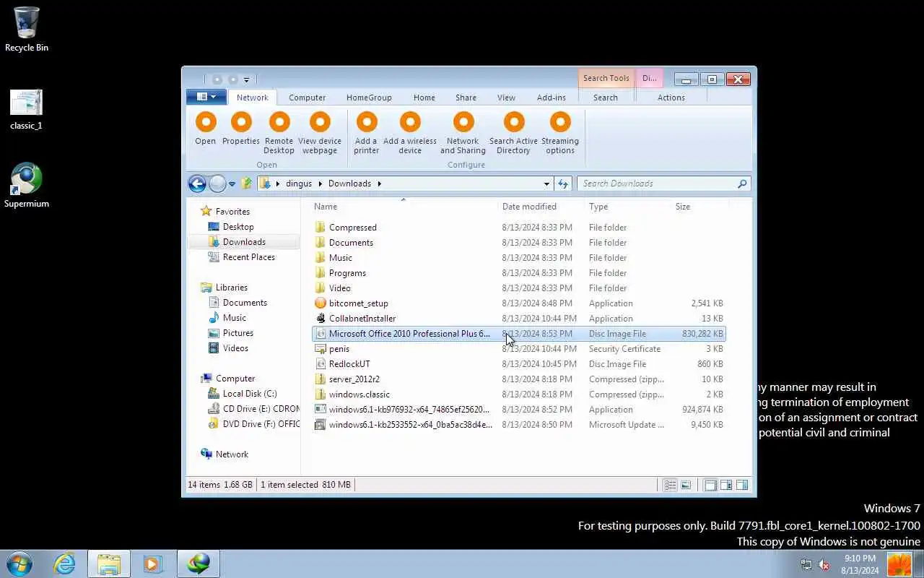Go back with the blue Back arrow

tap(197, 184)
